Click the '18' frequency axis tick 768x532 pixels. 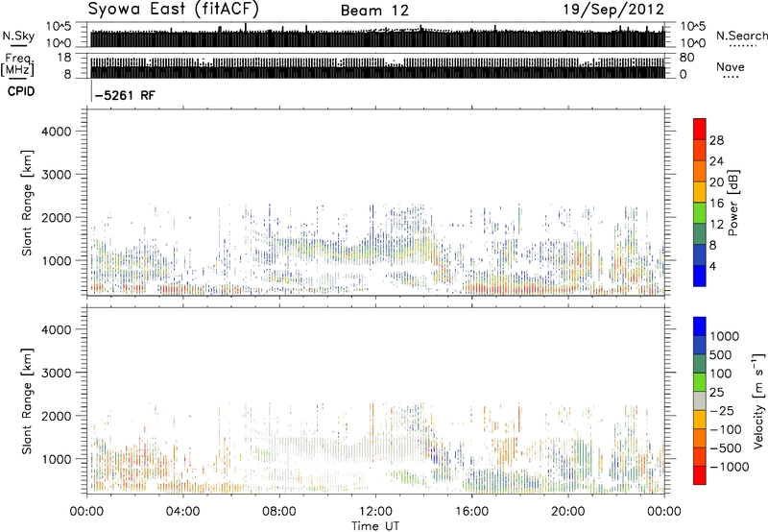[x=64, y=58]
